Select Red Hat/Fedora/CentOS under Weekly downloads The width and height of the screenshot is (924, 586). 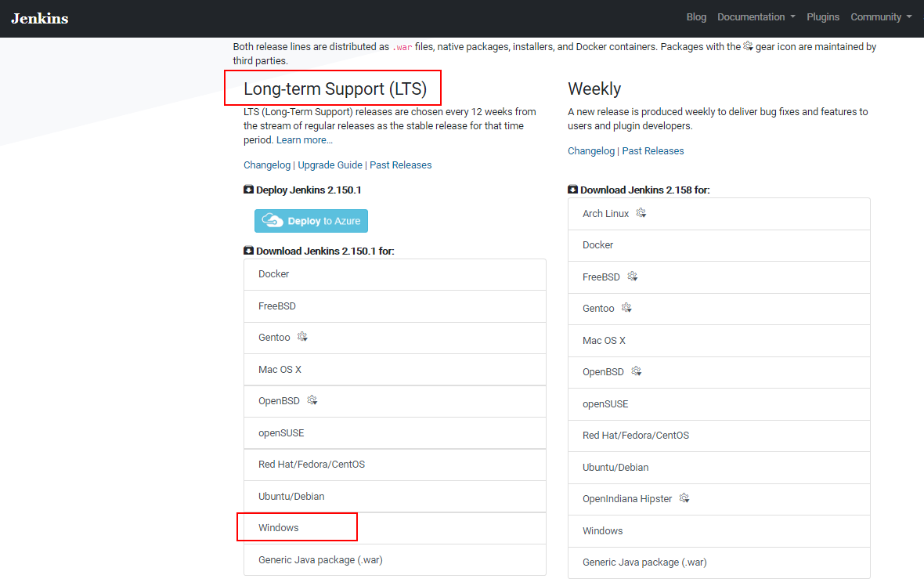(719, 436)
